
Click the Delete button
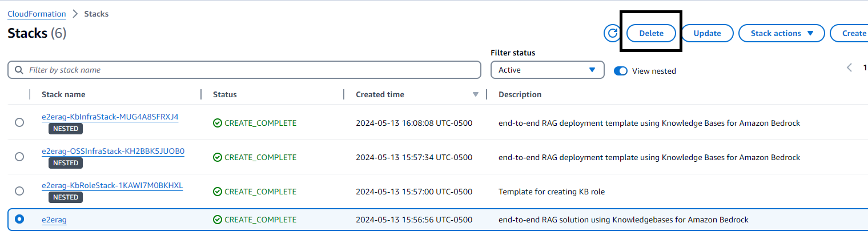(651, 33)
